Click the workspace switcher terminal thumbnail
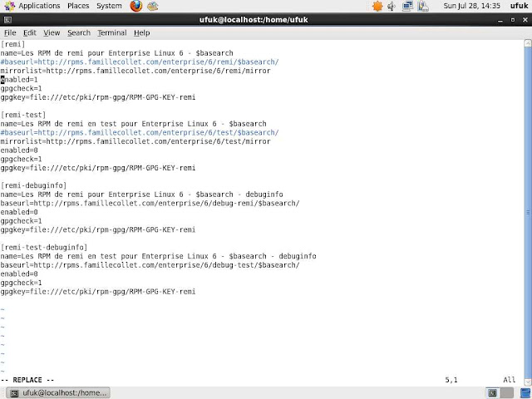This screenshot has width=532, height=399. (x=492, y=393)
